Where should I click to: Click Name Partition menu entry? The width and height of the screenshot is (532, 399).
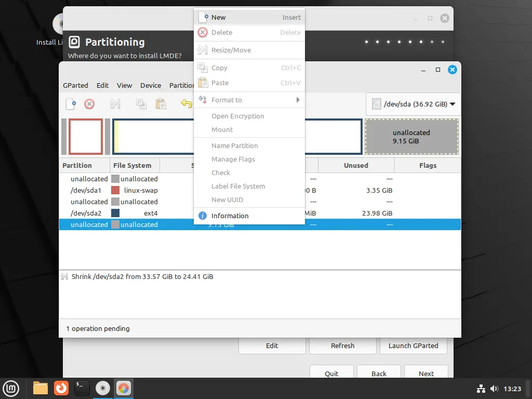tap(249, 145)
